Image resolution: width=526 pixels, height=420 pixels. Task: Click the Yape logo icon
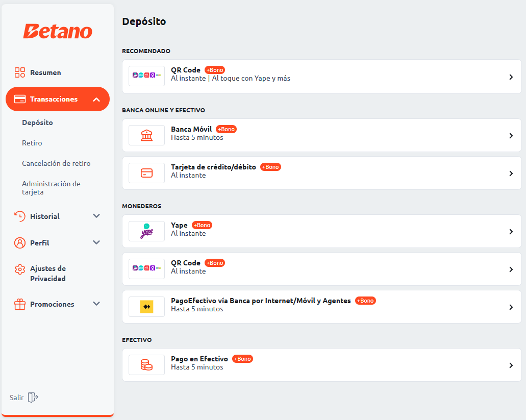(x=146, y=231)
